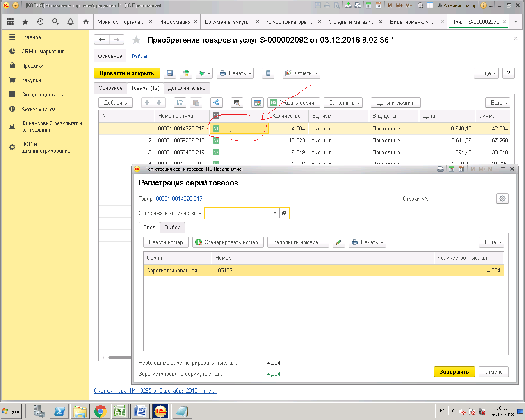Viewport: 525px width, 420px height.
Task: Open the gear settings in series dialog
Action: tap(502, 199)
